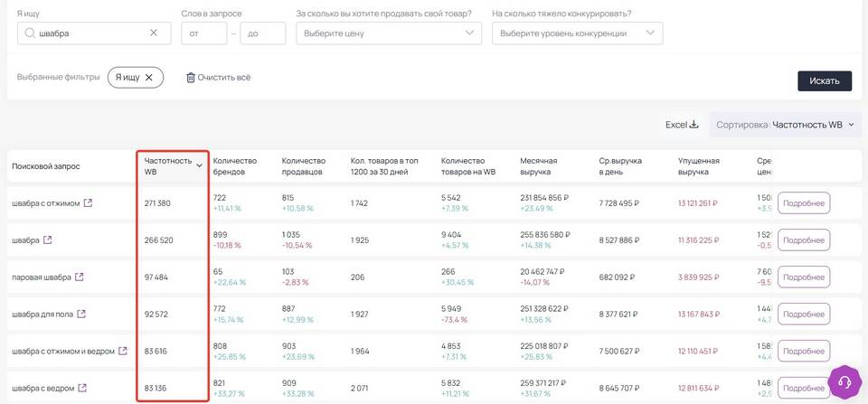The height and width of the screenshot is (404, 868).
Task: Download the Excel export
Action: click(x=682, y=125)
